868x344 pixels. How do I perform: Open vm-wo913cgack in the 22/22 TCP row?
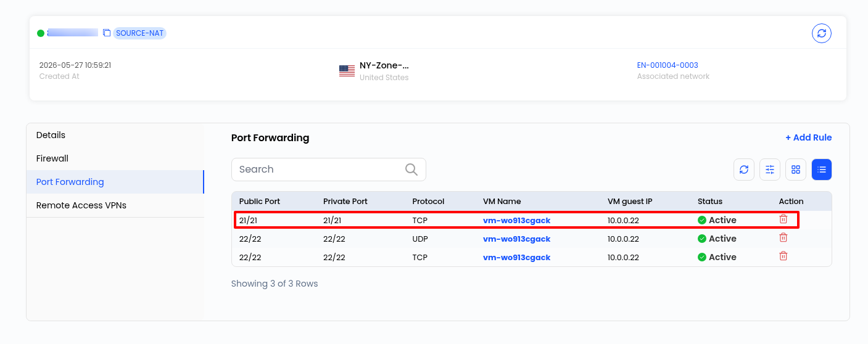(x=516, y=257)
